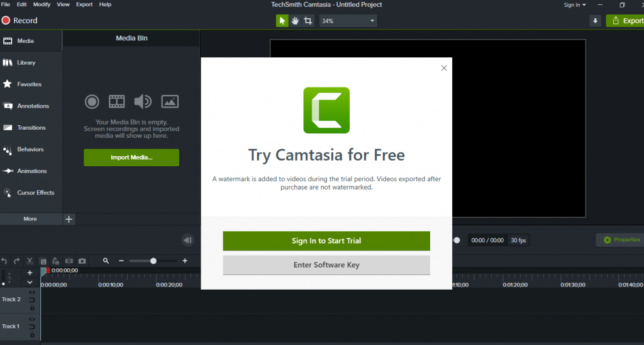The height and width of the screenshot is (345, 644).
Task: Open the Edit menu
Action: (22, 4)
